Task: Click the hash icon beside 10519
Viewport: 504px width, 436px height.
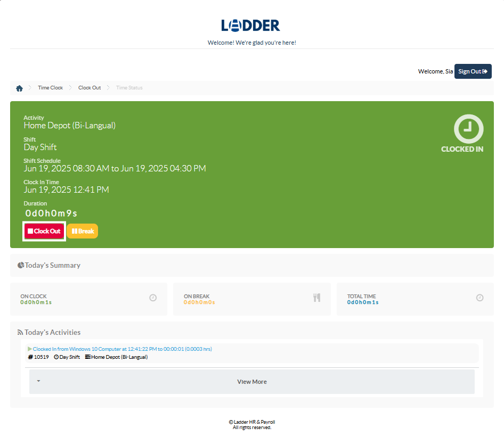Action: (x=30, y=357)
